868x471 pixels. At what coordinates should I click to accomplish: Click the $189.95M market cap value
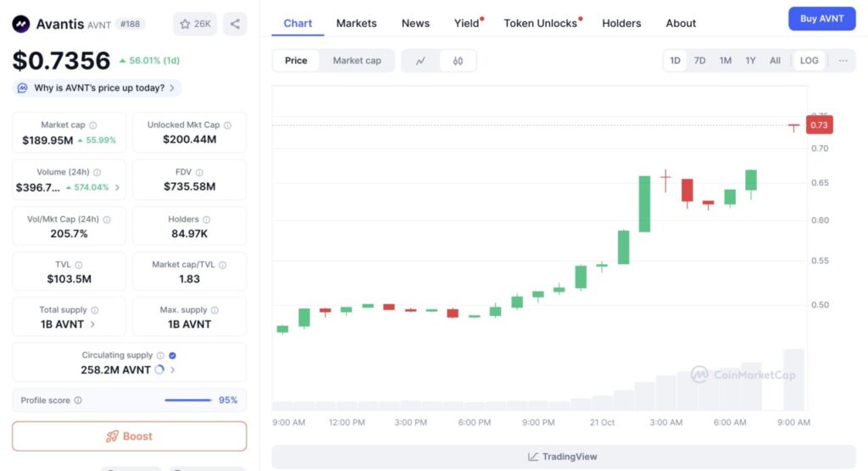point(47,141)
